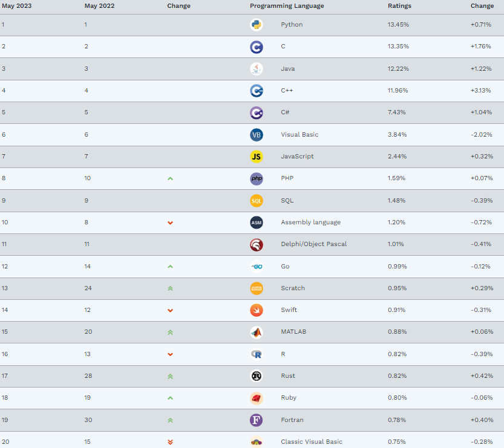
Task: Click red down arrow in Assembly row
Action: point(171,222)
